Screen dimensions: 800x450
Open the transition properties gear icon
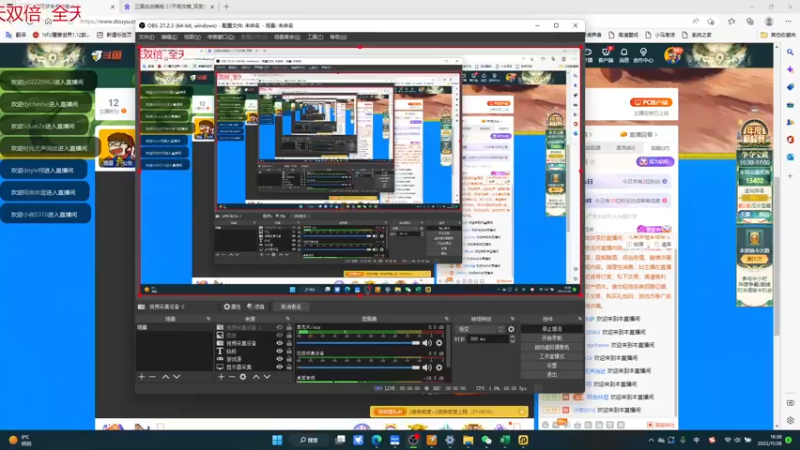tap(511, 330)
